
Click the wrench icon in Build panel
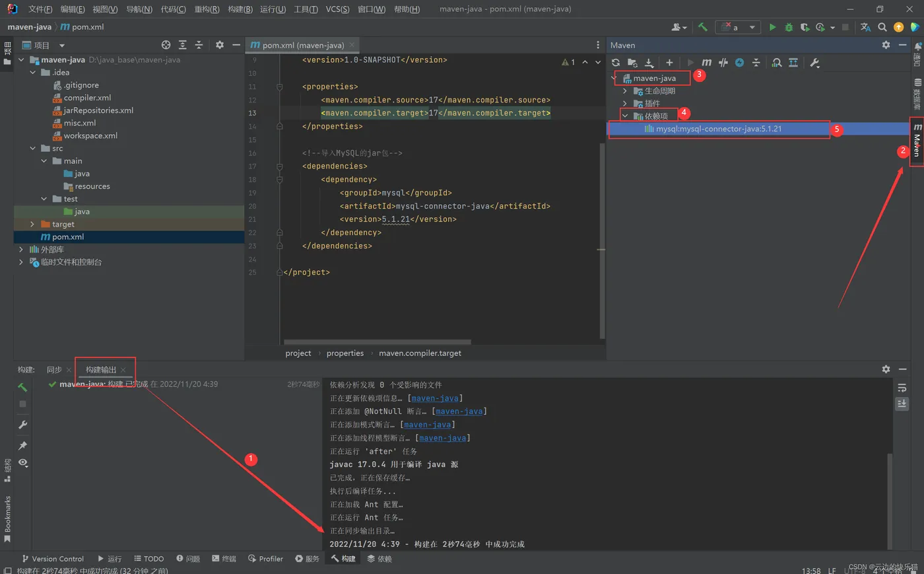(x=22, y=425)
